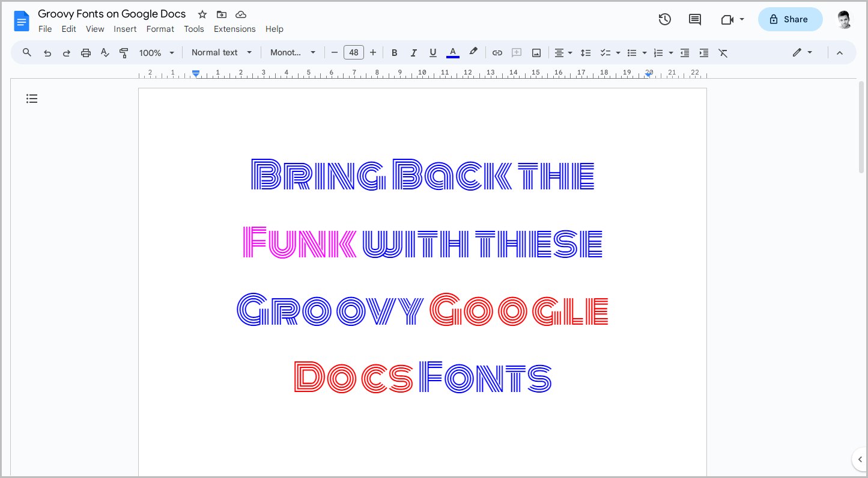Toggle the checklist format

click(605, 52)
